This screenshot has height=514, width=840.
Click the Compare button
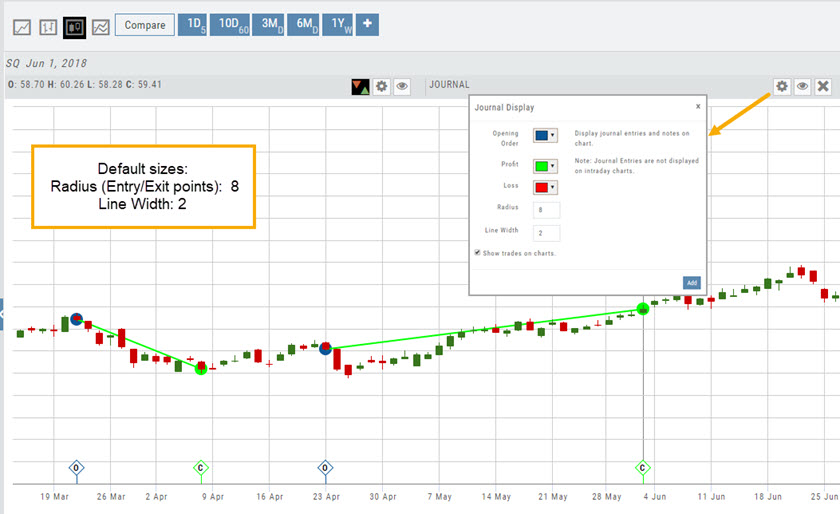tap(144, 25)
